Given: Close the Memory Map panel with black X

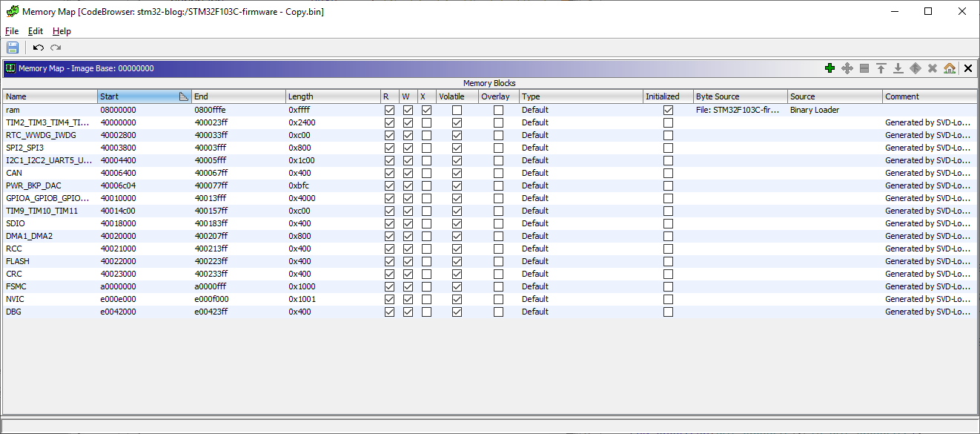Looking at the screenshot, I should tap(967, 68).
